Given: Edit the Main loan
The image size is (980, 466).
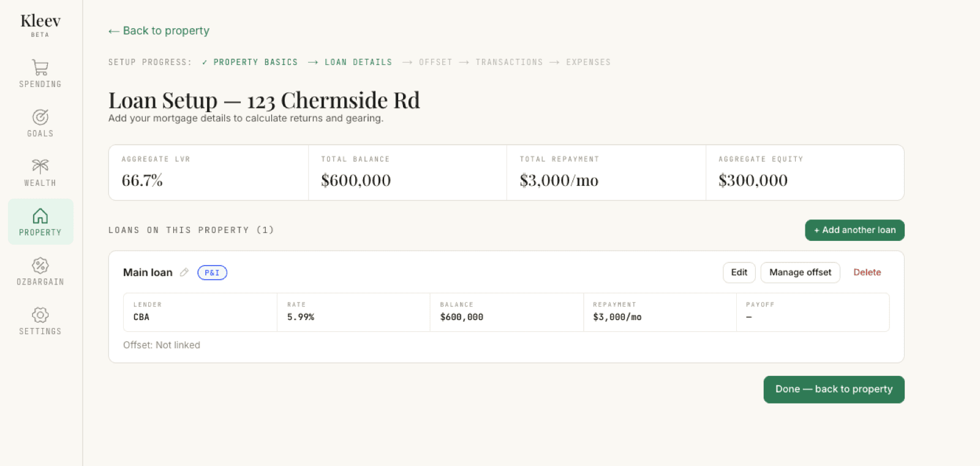Looking at the screenshot, I should tap(739, 272).
